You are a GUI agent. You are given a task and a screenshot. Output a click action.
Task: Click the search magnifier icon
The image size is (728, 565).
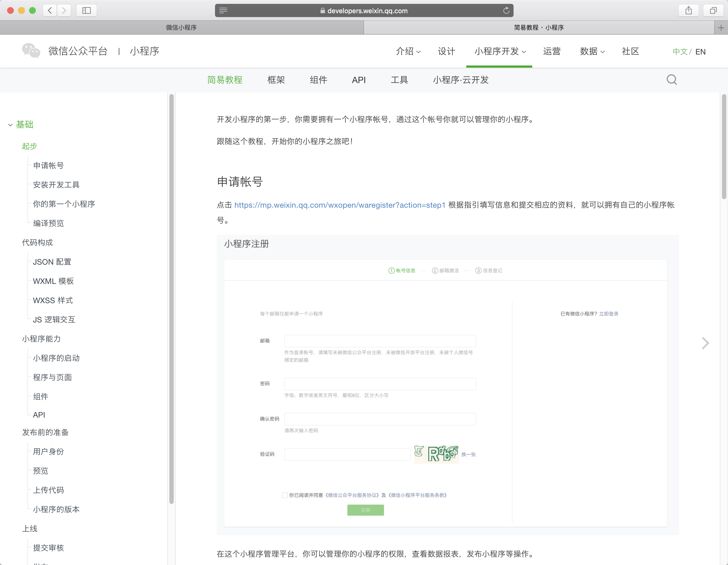[x=671, y=80]
